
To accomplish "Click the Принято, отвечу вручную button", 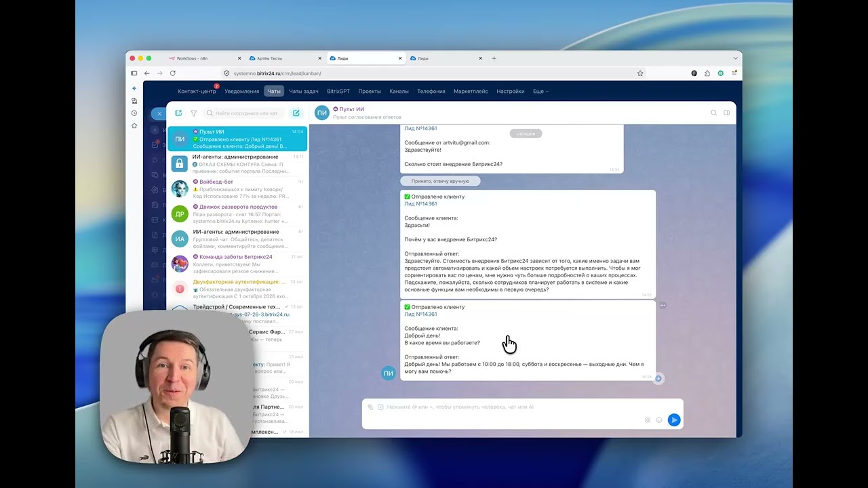I will pos(440,181).
